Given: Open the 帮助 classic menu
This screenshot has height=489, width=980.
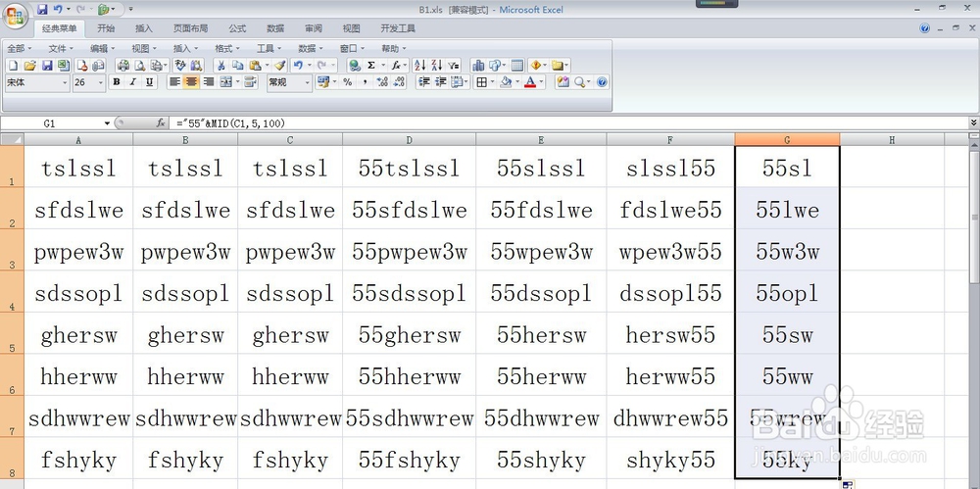Looking at the screenshot, I should 393,48.
